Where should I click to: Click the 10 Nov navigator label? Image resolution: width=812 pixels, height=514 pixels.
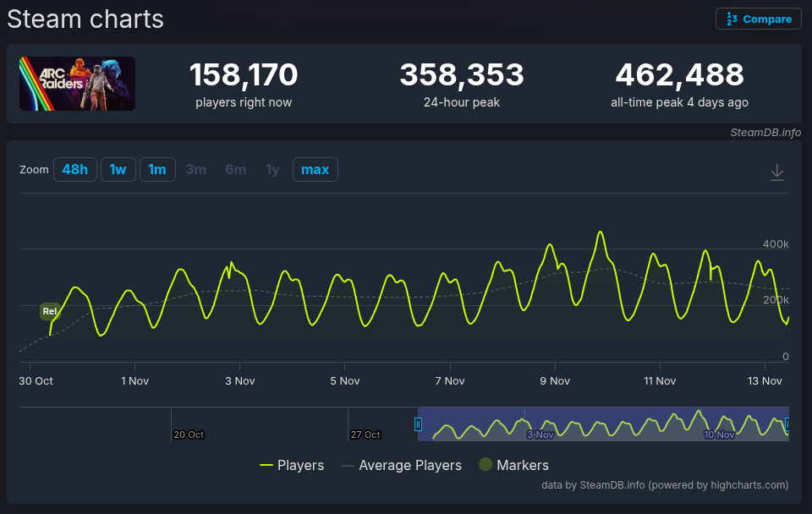click(719, 435)
